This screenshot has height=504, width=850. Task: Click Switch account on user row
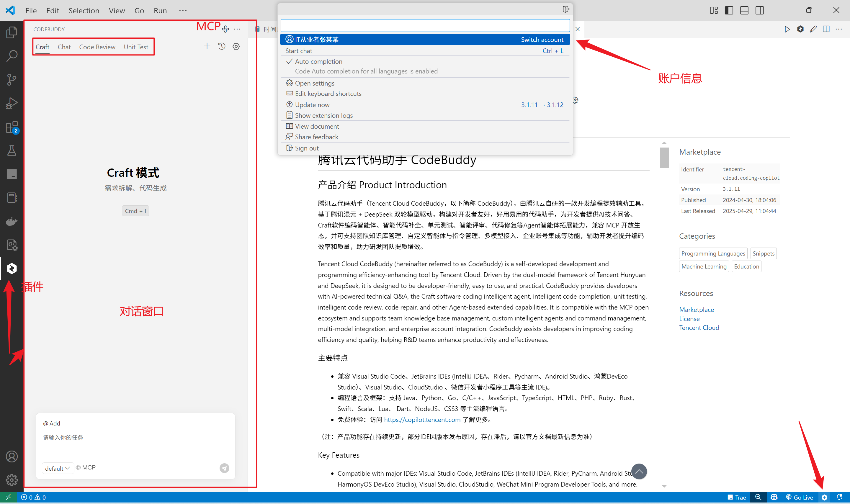542,40
